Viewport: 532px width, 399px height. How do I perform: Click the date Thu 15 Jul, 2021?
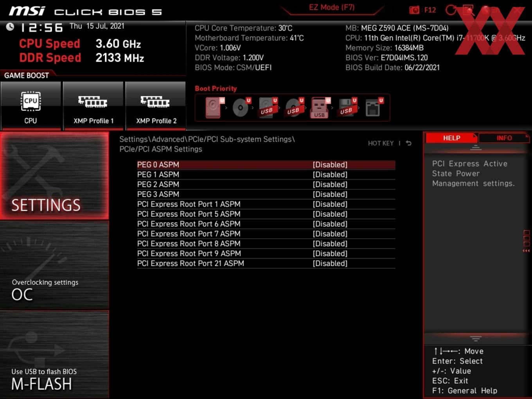click(97, 26)
